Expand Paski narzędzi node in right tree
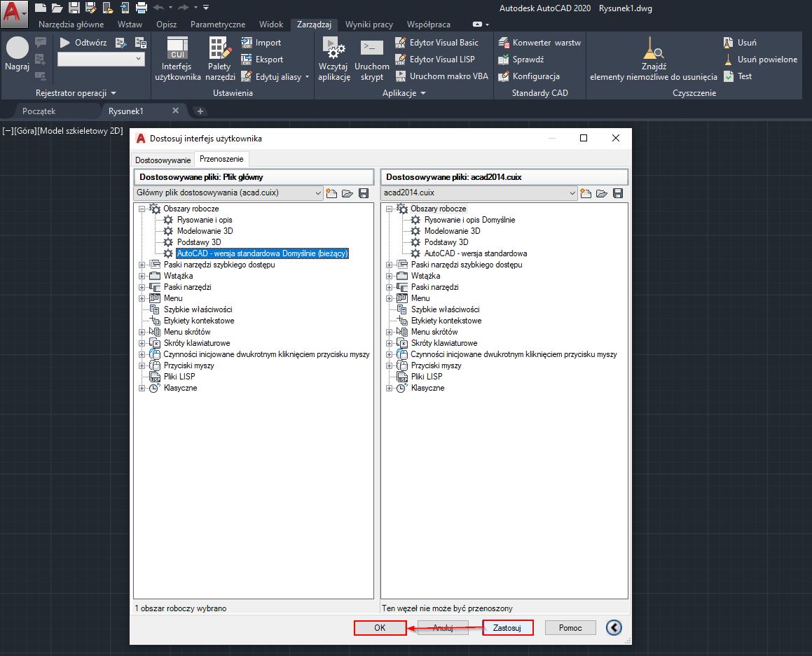 point(389,287)
